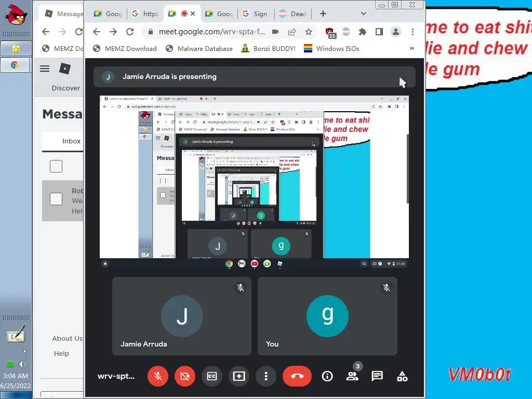Toggle closed captions in Meet
The width and height of the screenshot is (532, 399).
coord(212,376)
